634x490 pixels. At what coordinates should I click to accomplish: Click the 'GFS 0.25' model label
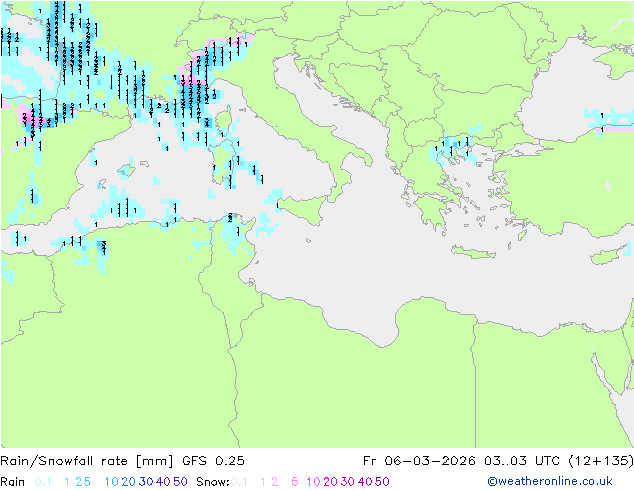(x=213, y=461)
